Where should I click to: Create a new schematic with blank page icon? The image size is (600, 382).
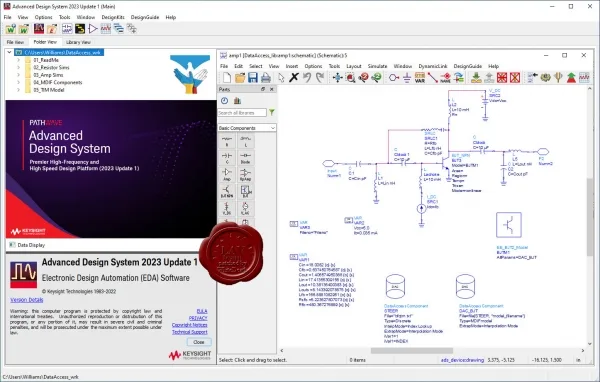(227, 78)
